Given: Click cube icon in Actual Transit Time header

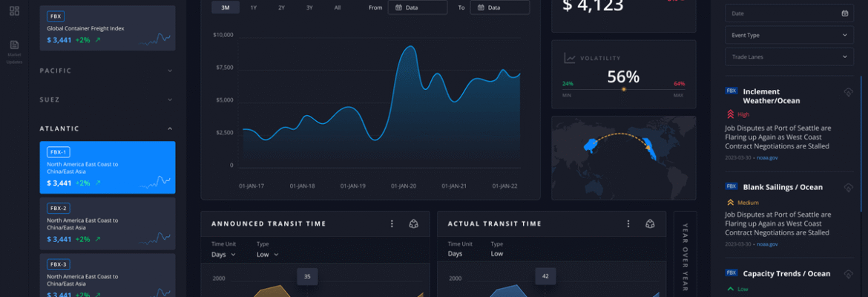Looking at the screenshot, I should 650,223.
